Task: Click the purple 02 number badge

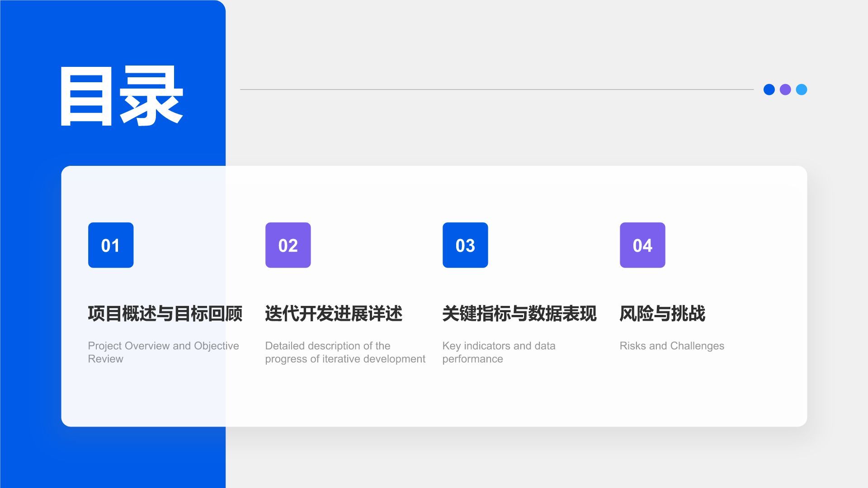Action: 288,245
